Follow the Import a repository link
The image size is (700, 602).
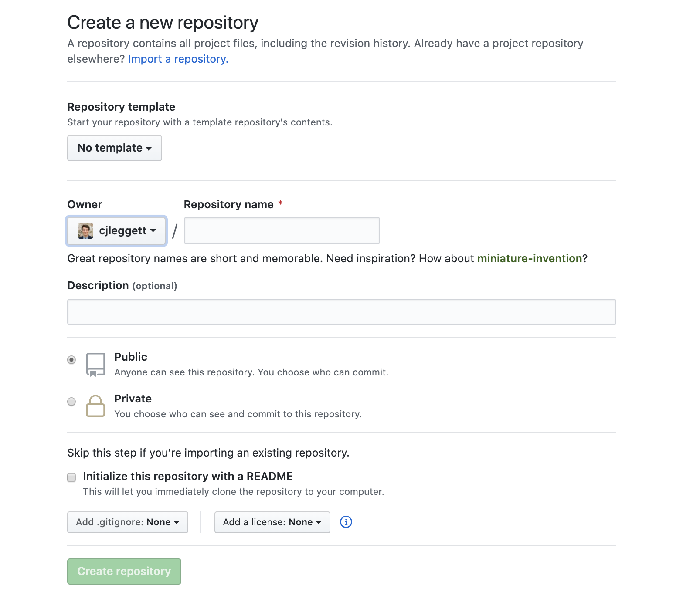(178, 59)
